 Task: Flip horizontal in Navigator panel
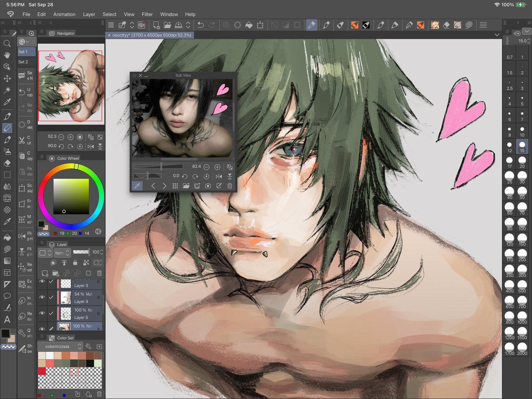click(91, 146)
